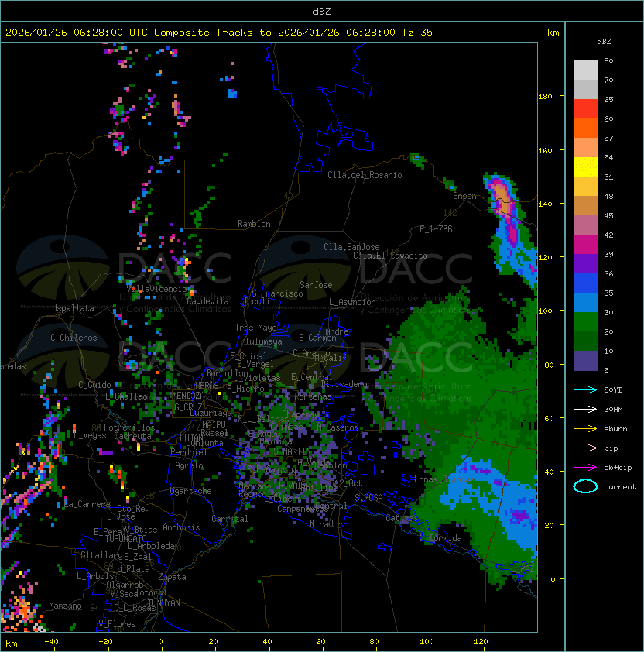Pick the red 60-65 dBZ swatch
The image size is (644, 652).
pyautogui.click(x=585, y=109)
